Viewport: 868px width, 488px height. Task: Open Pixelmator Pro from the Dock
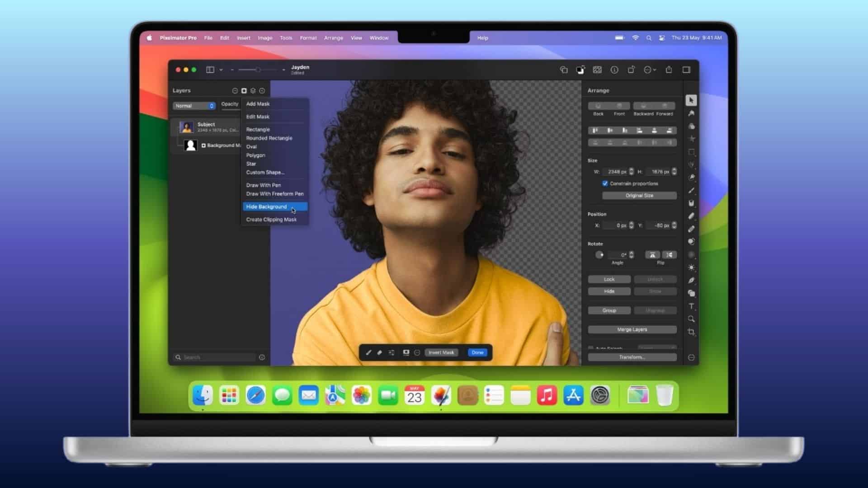coord(441,395)
